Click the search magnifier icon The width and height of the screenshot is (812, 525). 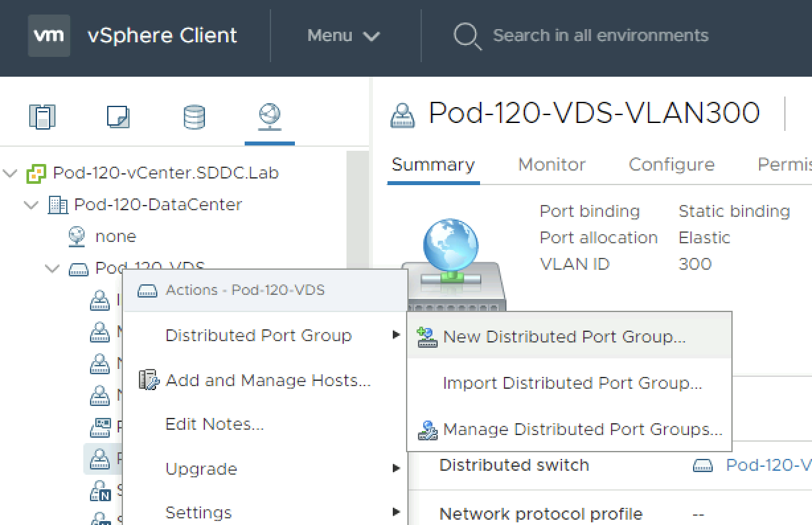467,36
